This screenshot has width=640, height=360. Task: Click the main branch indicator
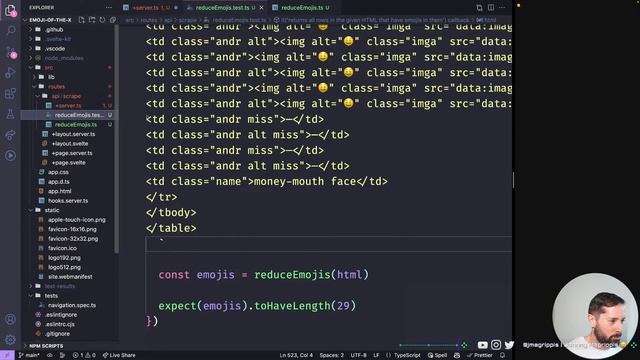point(29,355)
